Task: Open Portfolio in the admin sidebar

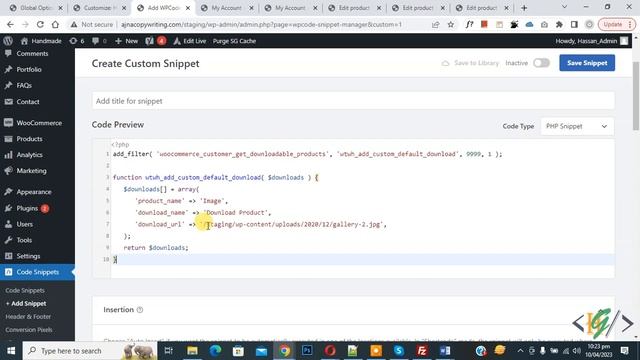Action: coord(29,69)
